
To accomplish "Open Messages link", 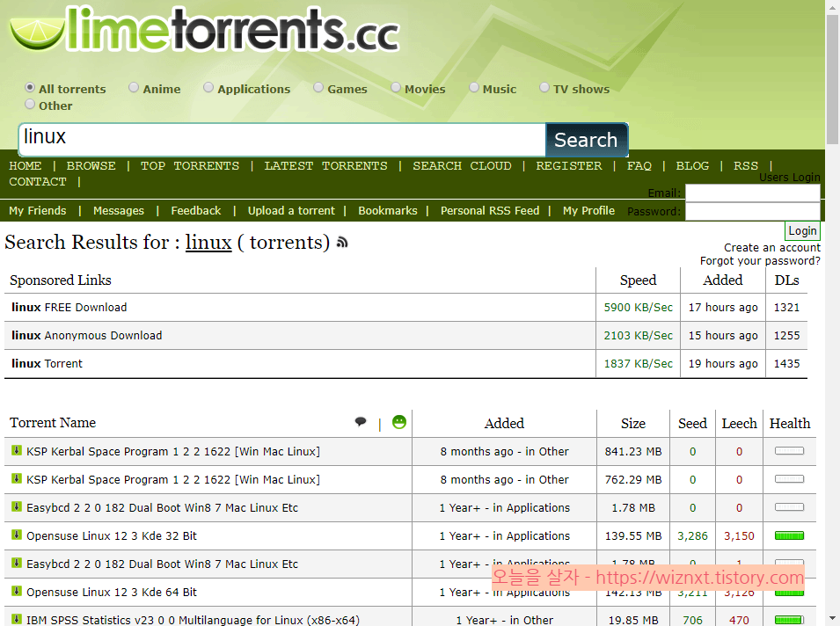I will pos(119,210).
